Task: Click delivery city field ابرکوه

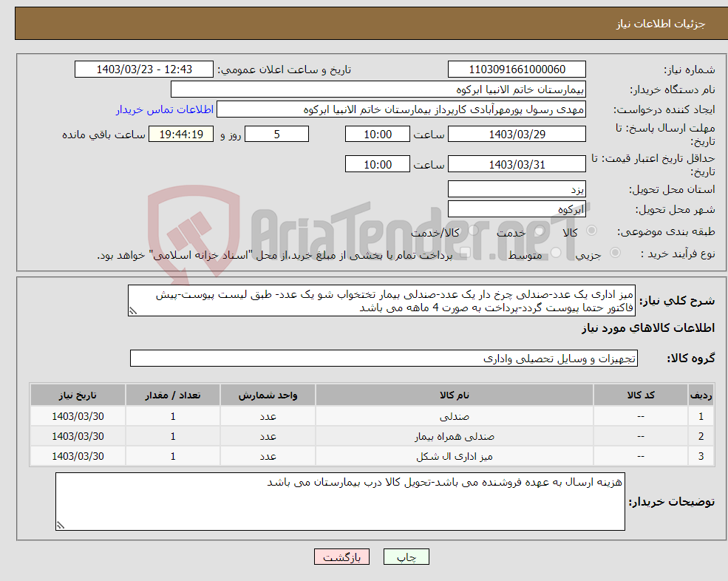Action: coord(517,209)
